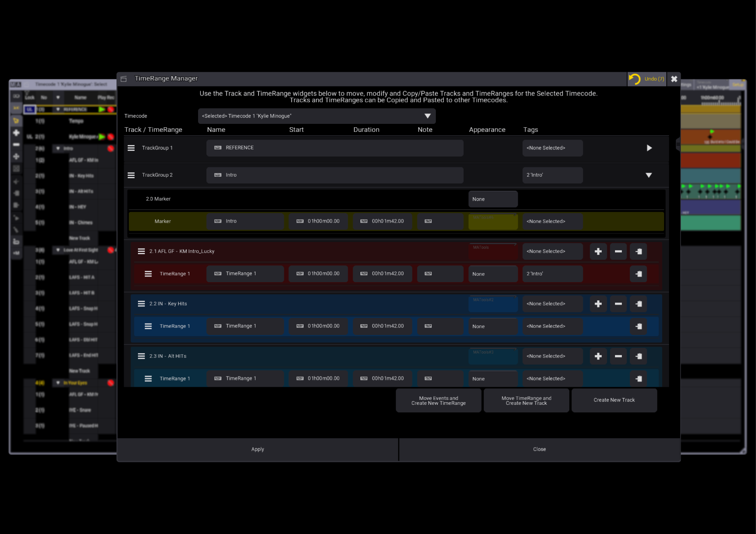Edit the REFERENCE name field
The width and height of the screenshot is (756, 534).
pos(335,148)
